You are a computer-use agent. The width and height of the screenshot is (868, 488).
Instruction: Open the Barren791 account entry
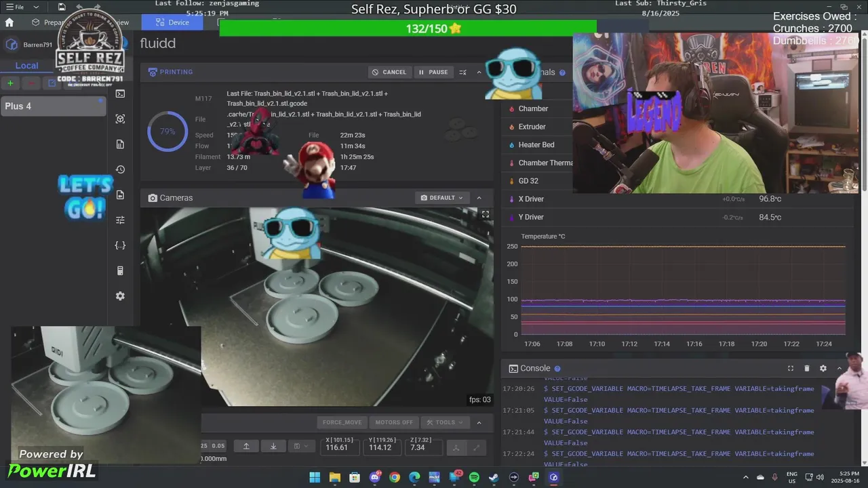29,45
